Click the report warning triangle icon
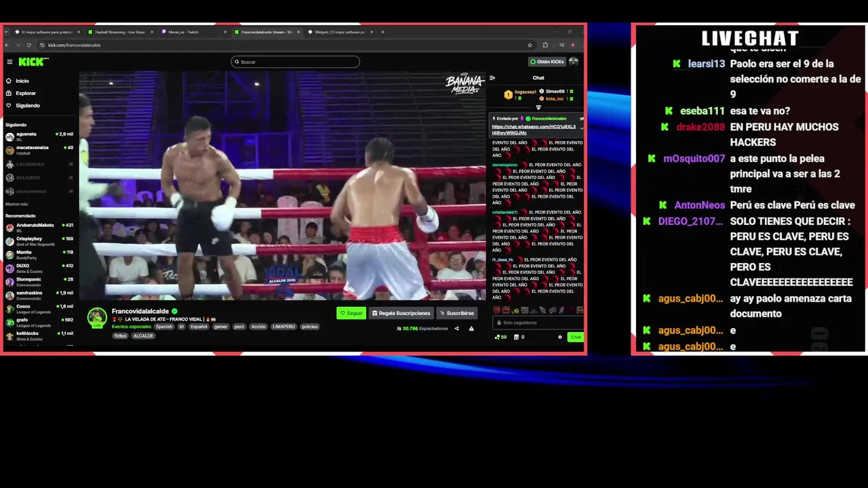 coord(471,329)
